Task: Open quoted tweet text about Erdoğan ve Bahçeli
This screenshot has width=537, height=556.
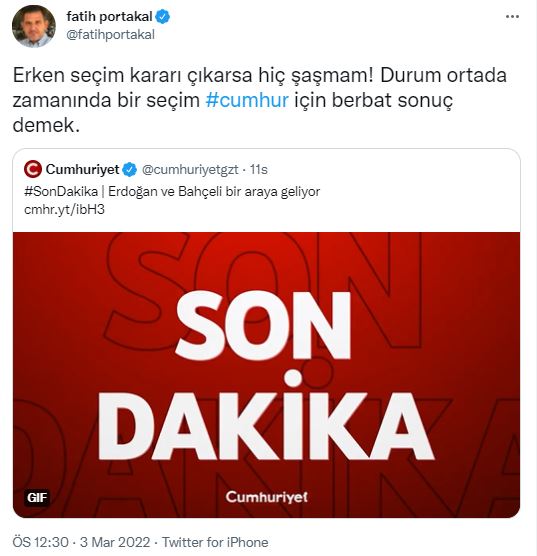Action: point(172,191)
